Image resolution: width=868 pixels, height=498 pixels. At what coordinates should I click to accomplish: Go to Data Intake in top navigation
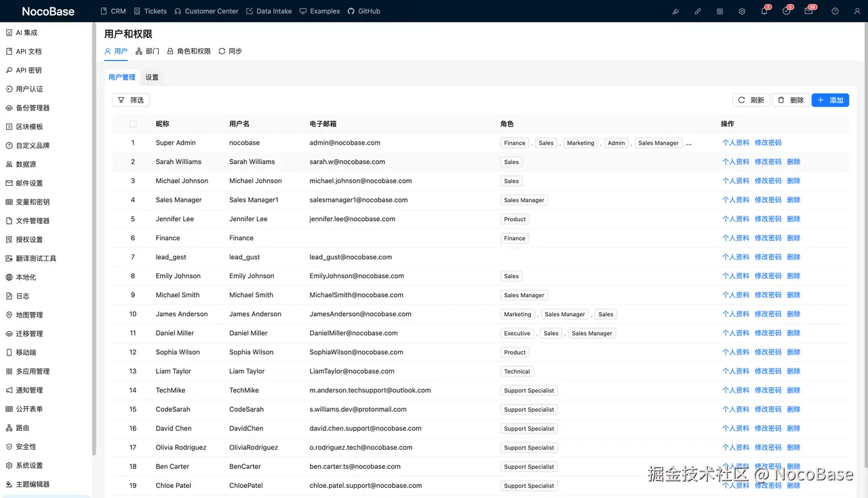[269, 12]
